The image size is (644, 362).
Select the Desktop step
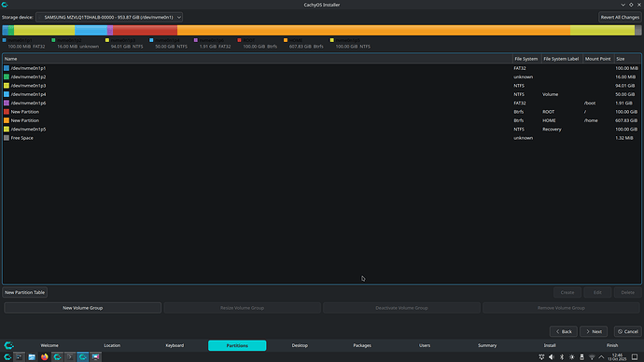[x=300, y=345]
